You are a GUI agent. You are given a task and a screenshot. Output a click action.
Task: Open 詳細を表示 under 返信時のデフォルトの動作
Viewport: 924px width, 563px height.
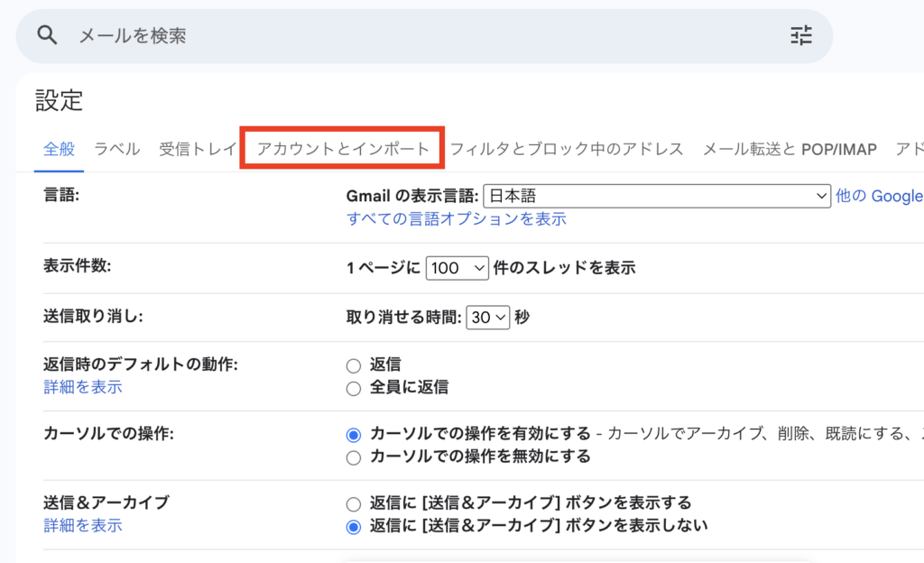[83, 387]
